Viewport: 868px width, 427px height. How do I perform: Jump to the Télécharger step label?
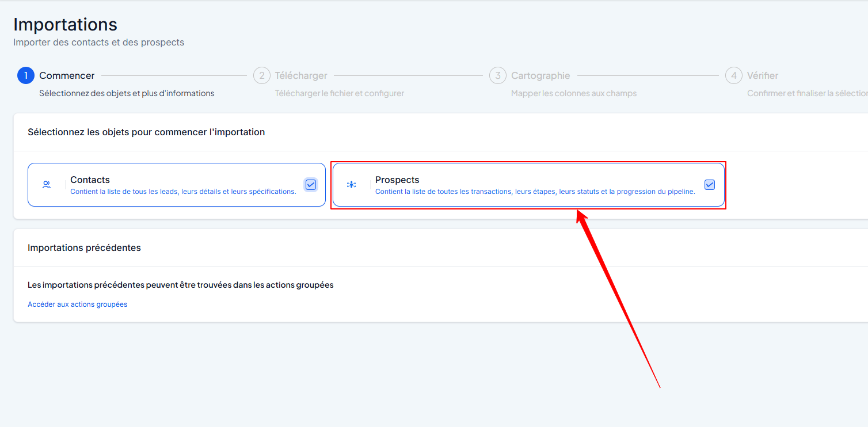[x=301, y=75]
